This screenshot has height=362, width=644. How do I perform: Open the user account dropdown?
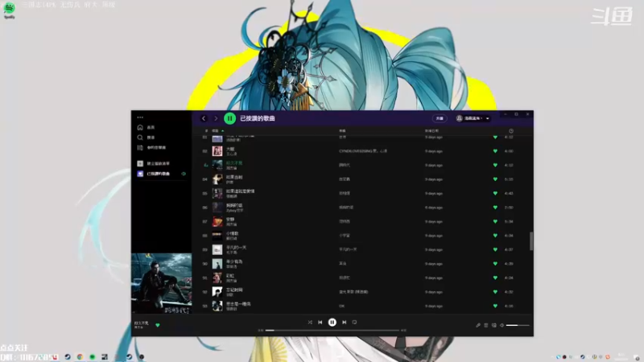point(473,118)
